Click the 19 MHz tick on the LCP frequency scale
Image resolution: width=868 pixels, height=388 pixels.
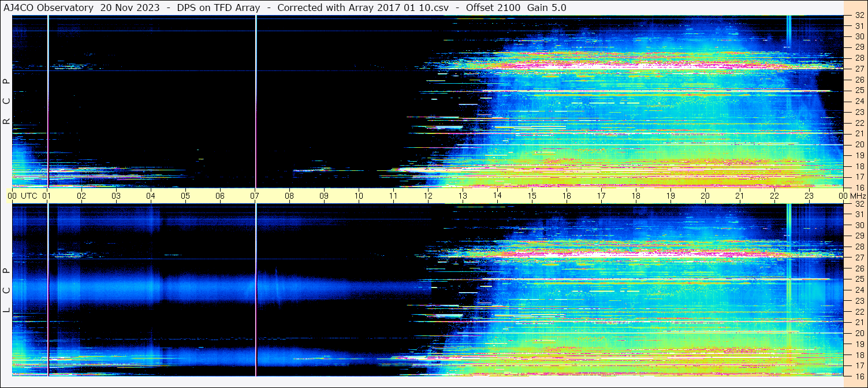click(859, 344)
